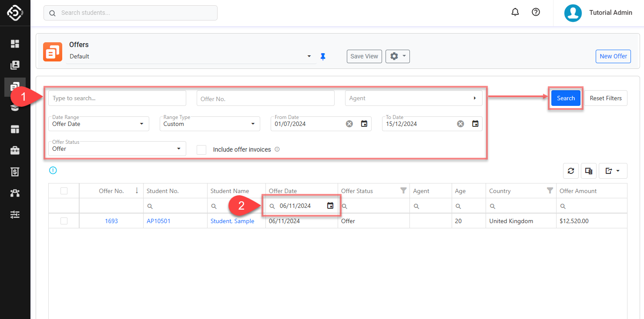Click the blue pin icon beside Default view
The width and height of the screenshot is (644, 319).
point(323,57)
